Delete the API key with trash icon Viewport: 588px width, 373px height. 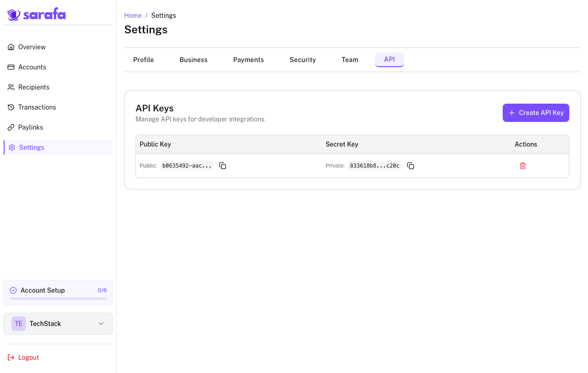point(523,166)
